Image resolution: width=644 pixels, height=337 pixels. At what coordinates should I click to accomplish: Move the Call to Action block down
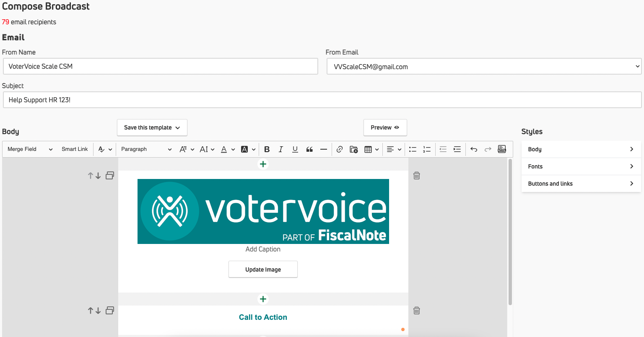[98, 311]
